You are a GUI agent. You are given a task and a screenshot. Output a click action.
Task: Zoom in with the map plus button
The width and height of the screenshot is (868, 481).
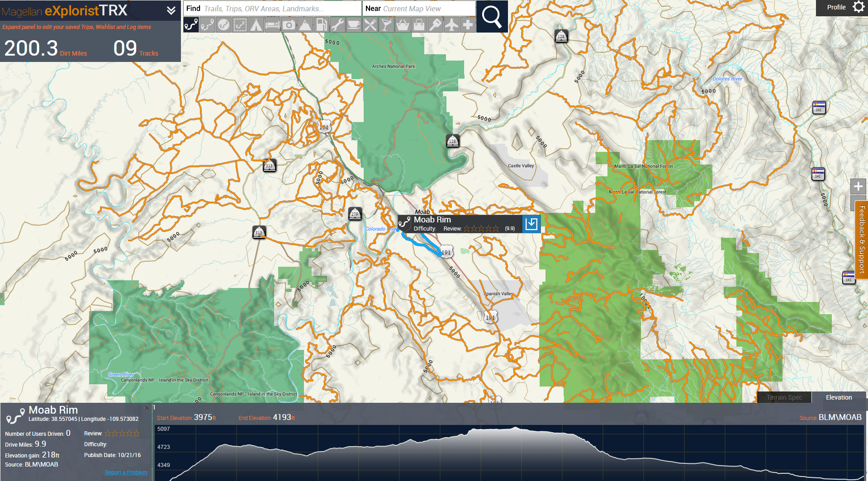(x=858, y=186)
